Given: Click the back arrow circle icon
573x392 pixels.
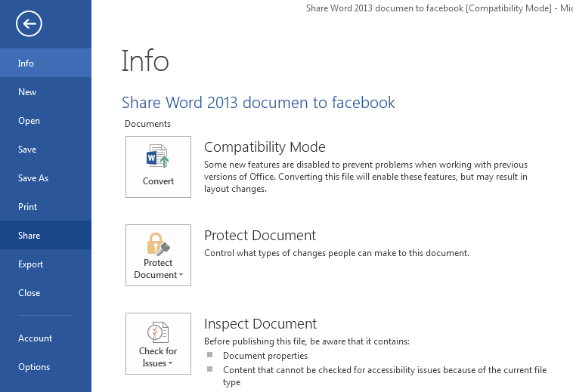Looking at the screenshot, I should (x=29, y=24).
